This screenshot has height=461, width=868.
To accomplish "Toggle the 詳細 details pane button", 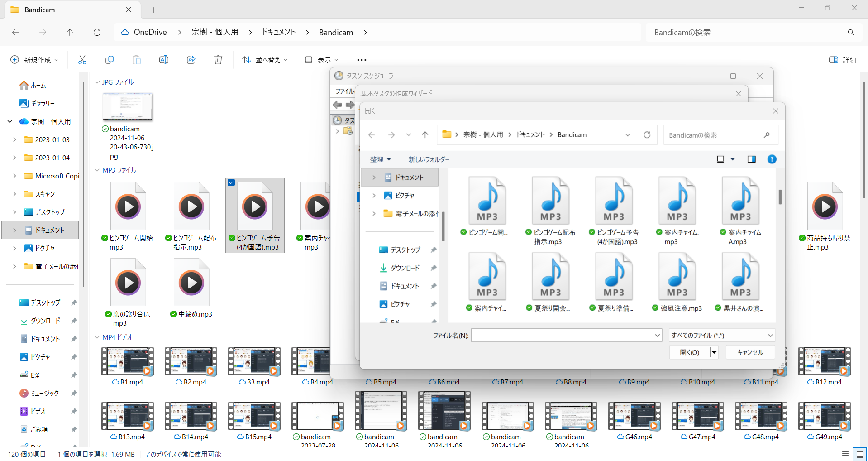I will (x=843, y=60).
